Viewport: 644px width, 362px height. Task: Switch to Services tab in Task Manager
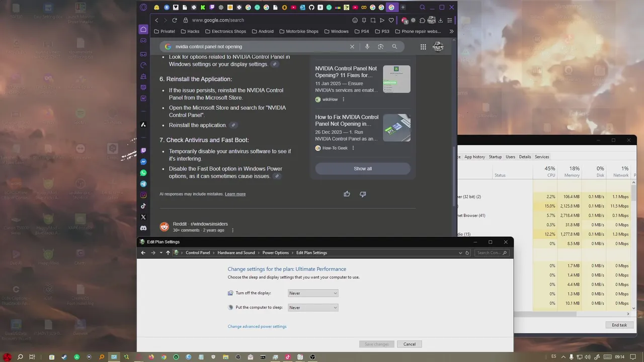click(542, 157)
